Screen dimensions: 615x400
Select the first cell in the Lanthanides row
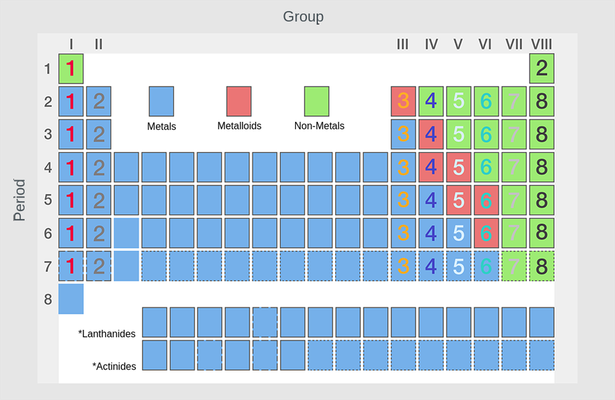(154, 322)
